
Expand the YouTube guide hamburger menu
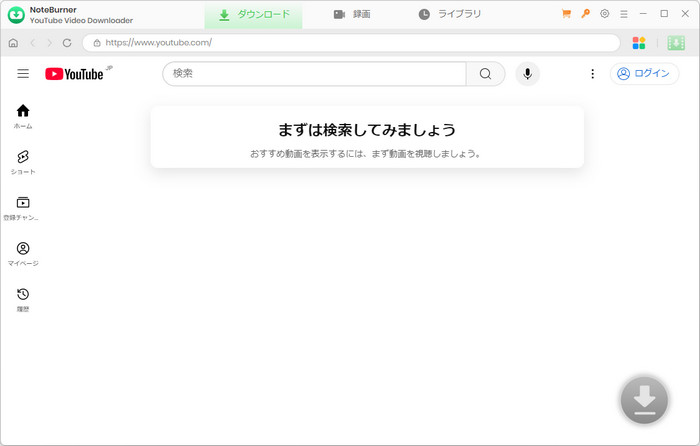(23, 74)
